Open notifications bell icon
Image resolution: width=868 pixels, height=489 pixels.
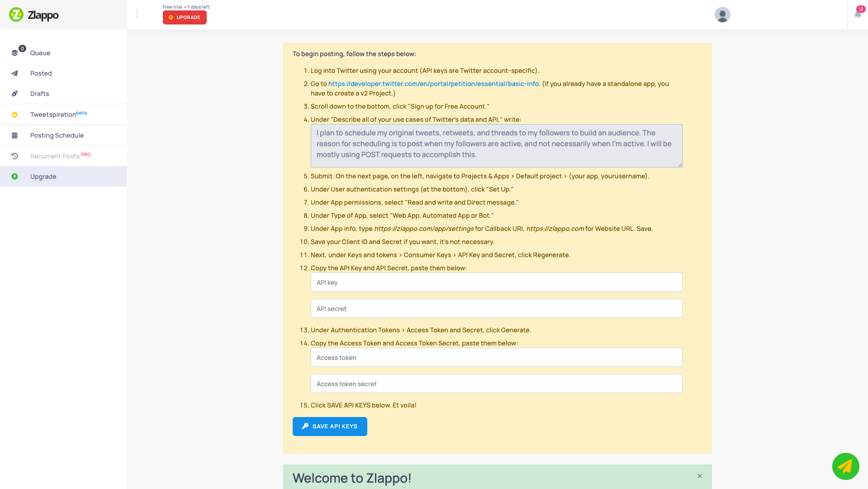[x=858, y=14]
